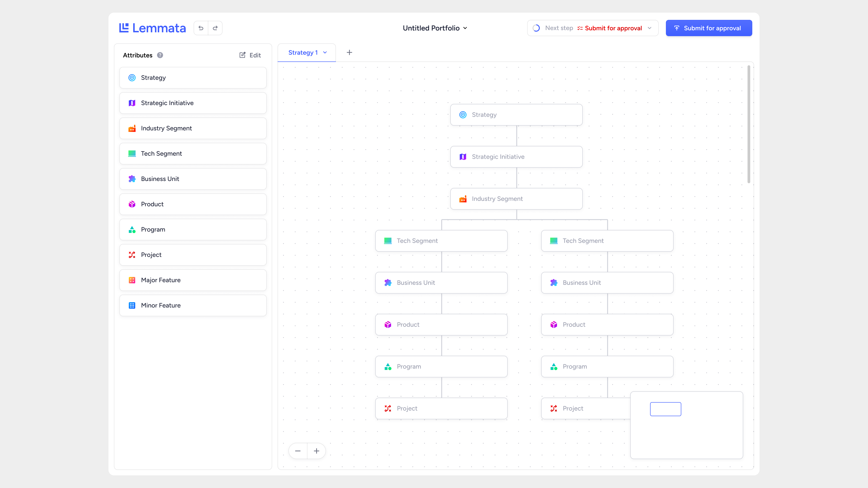Viewport: 868px width, 488px height.
Task: Click the minimap viewport rectangle
Action: [x=665, y=409]
